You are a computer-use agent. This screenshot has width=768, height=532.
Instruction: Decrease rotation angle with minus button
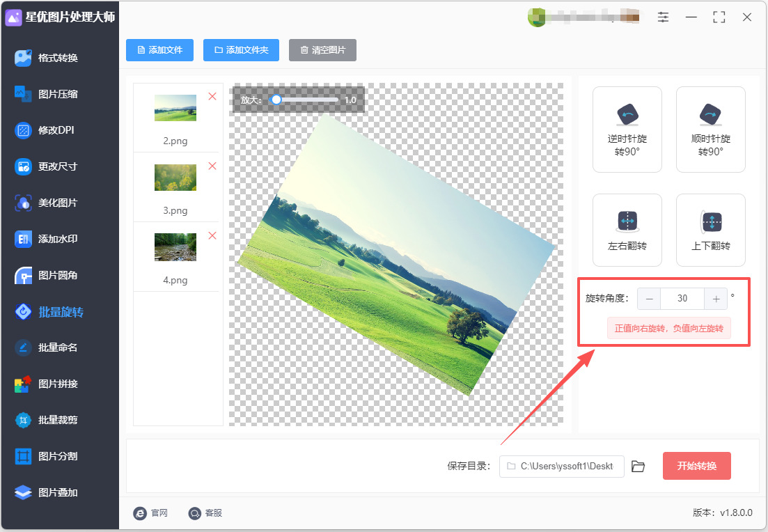pos(649,299)
